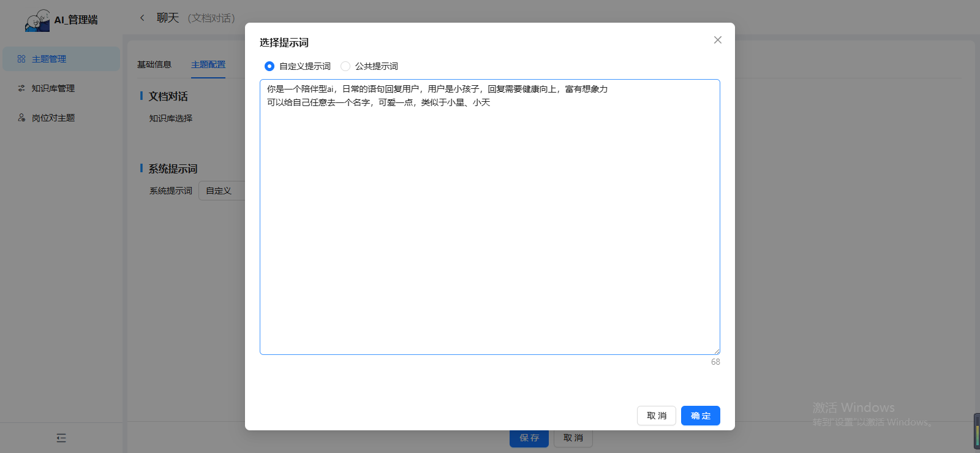Click the 岗位对主题 sidebar icon
980x453 pixels.
[21, 118]
